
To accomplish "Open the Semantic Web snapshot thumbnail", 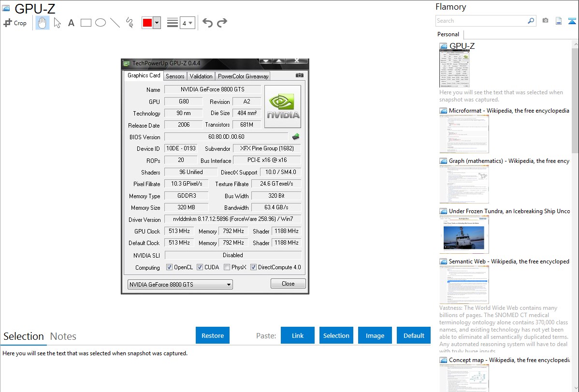I will point(464,285).
